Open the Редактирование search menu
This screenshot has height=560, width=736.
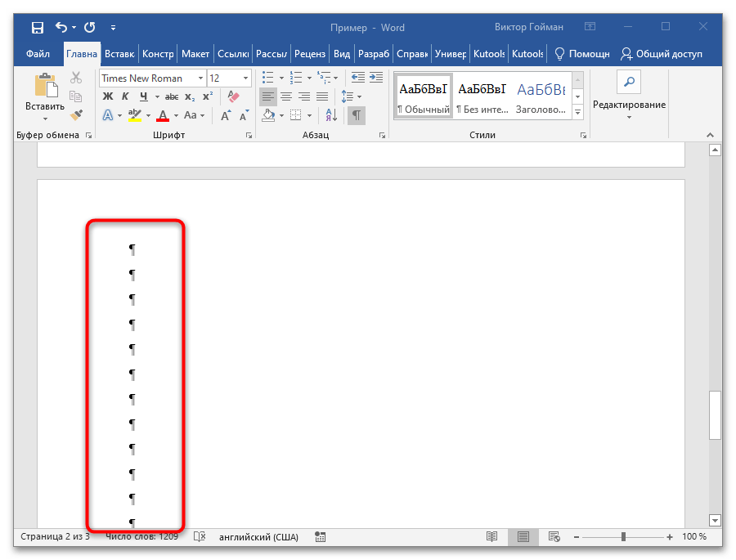[x=629, y=96]
